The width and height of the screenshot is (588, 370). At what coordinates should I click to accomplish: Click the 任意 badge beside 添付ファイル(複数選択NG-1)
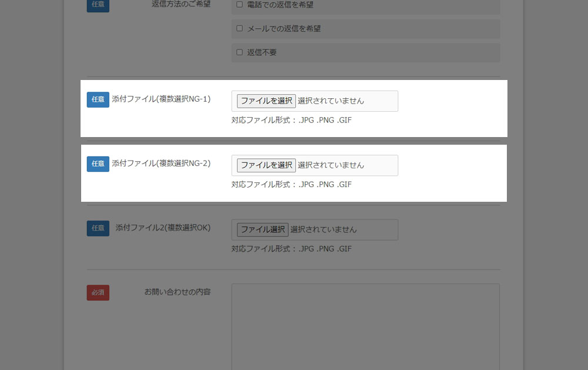(98, 99)
